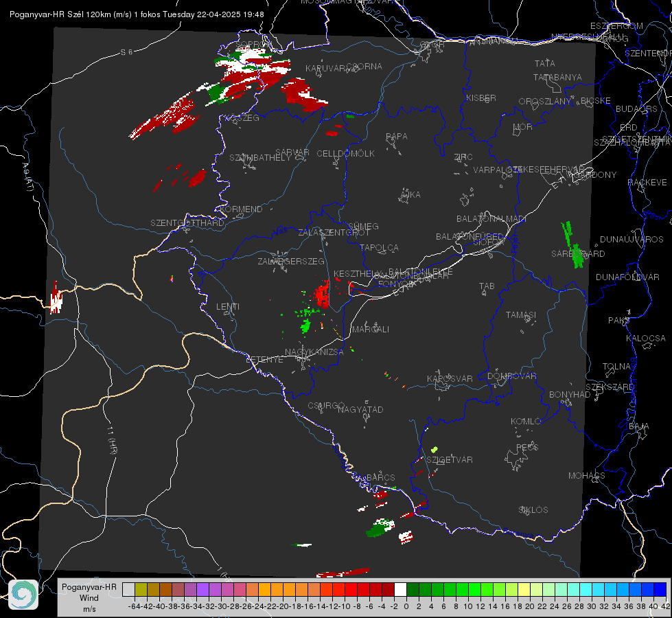Screen dimensions: 672x618
Task: Click the MÓR city label
Action: pos(523,126)
